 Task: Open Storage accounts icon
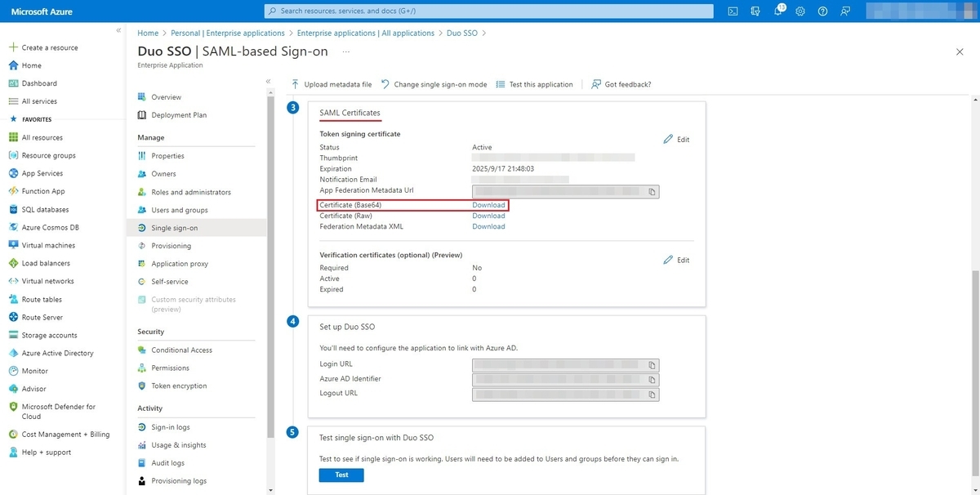pos(13,335)
